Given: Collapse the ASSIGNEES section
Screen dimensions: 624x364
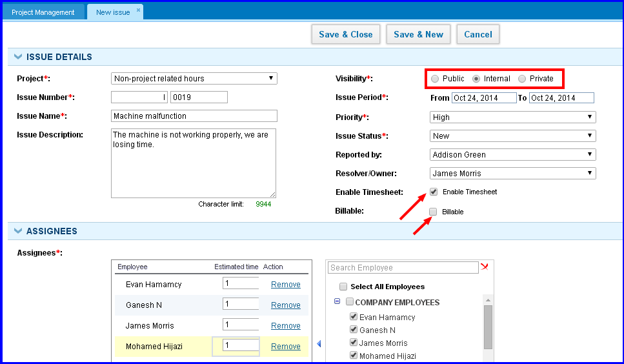Looking at the screenshot, I should [x=18, y=231].
